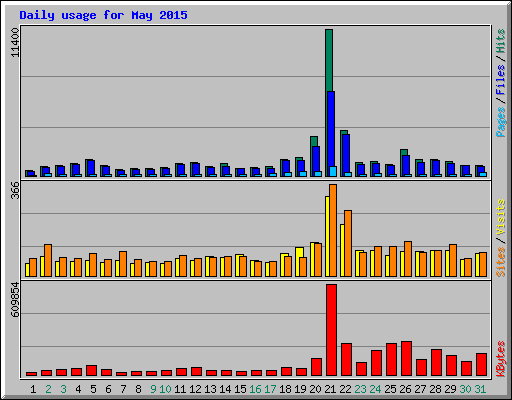Click day label 19 on the x-axis

tap(300, 389)
